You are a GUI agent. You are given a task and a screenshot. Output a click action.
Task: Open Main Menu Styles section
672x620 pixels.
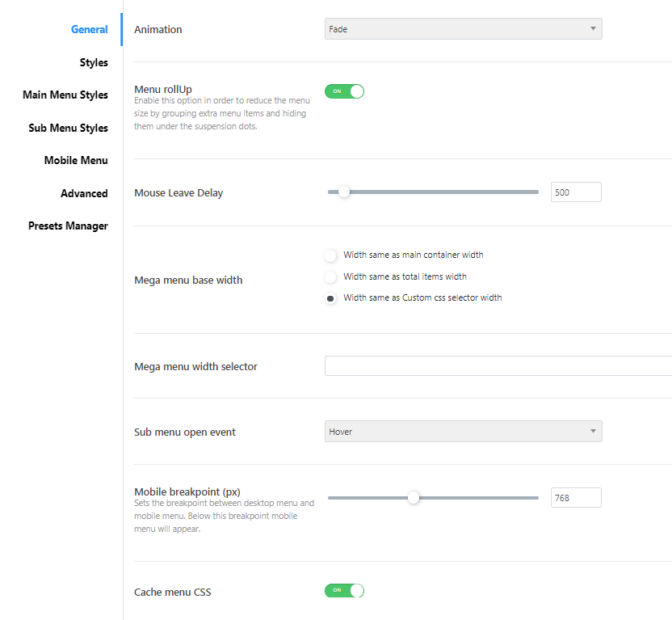click(x=65, y=95)
